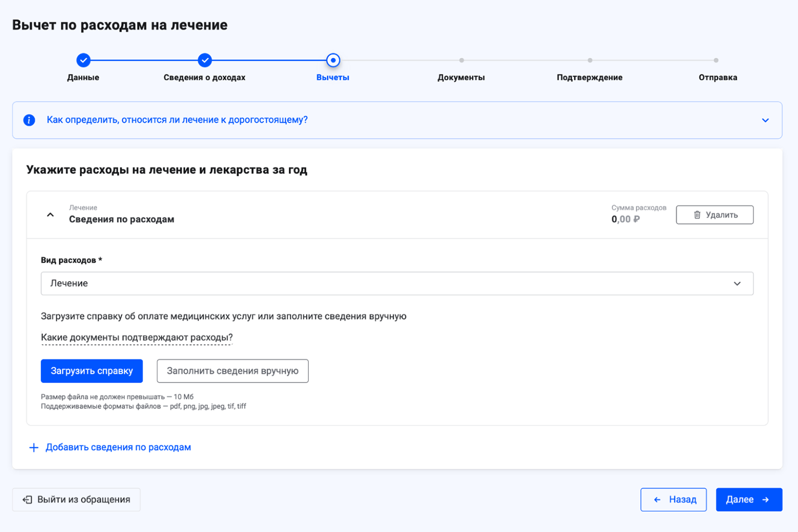Expand the dorogostoyashchee treatment info banner

tap(765, 120)
